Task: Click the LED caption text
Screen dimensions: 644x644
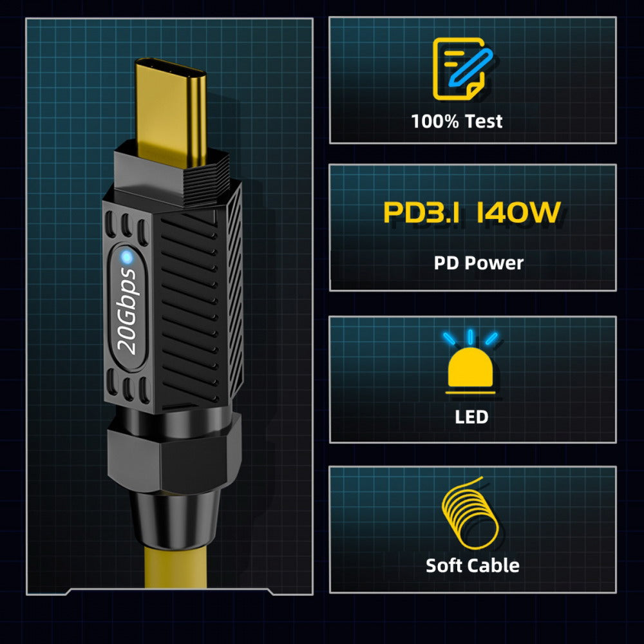Action: (x=471, y=417)
